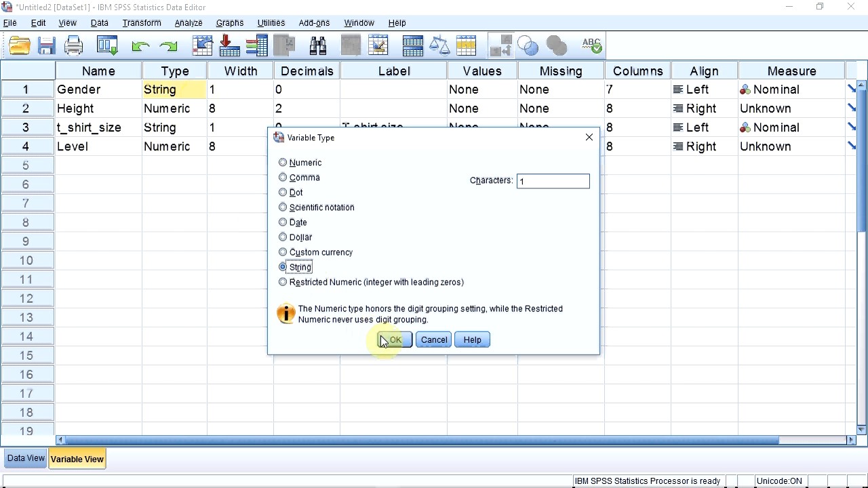This screenshot has height=488, width=868.
Task: Select the Comma radio button
Action: point(283,178)
